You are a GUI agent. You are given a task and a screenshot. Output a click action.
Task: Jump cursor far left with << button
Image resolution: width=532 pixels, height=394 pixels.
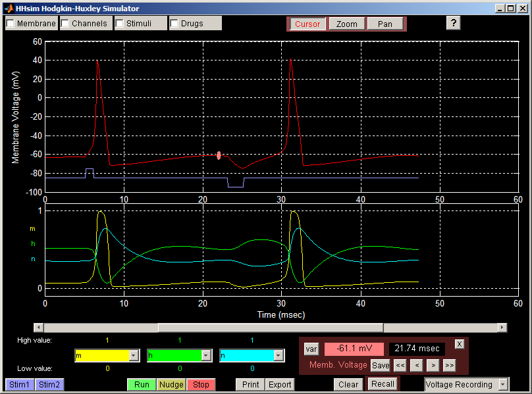[400, 365]
